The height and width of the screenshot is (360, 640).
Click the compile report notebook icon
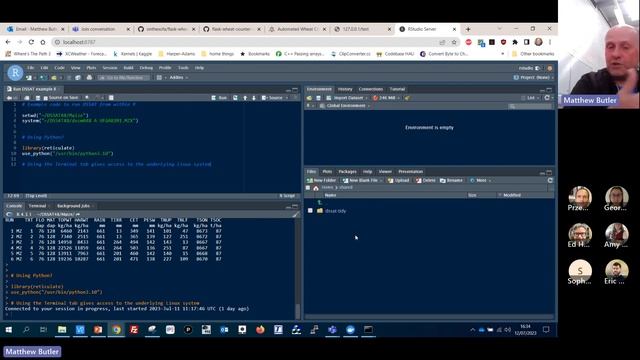pos(111,98)
